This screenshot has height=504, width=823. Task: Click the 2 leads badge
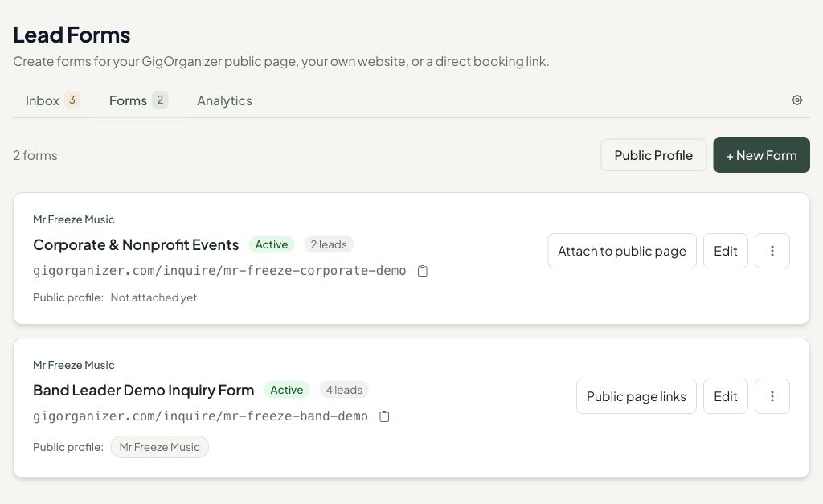329,244
